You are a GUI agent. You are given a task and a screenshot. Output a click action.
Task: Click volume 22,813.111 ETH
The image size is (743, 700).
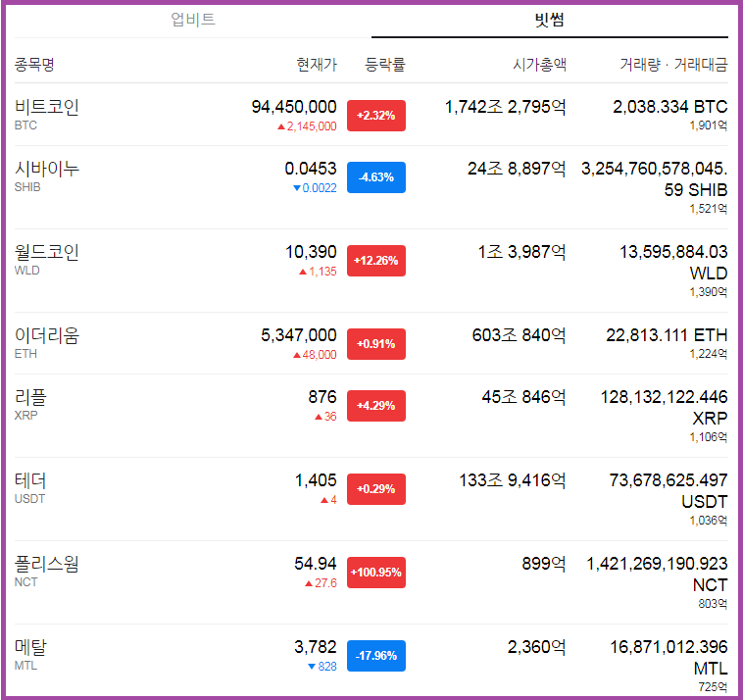coord(667,335)
